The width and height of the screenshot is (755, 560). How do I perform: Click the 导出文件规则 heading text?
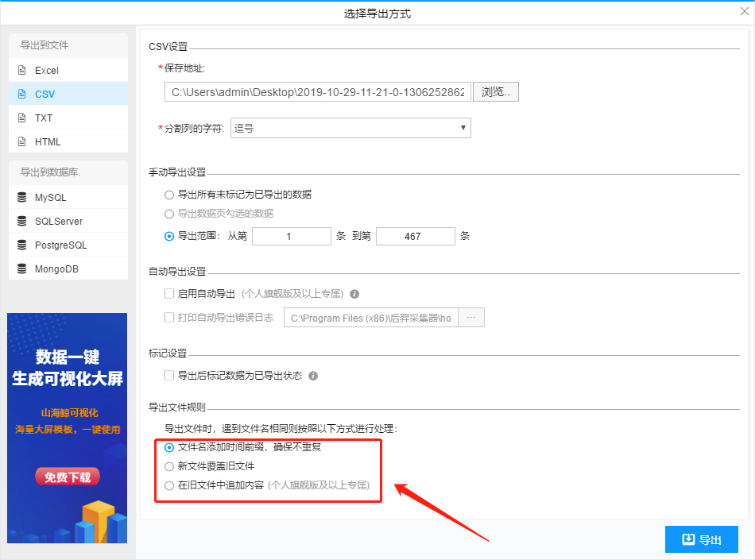[x=177, y=407]
